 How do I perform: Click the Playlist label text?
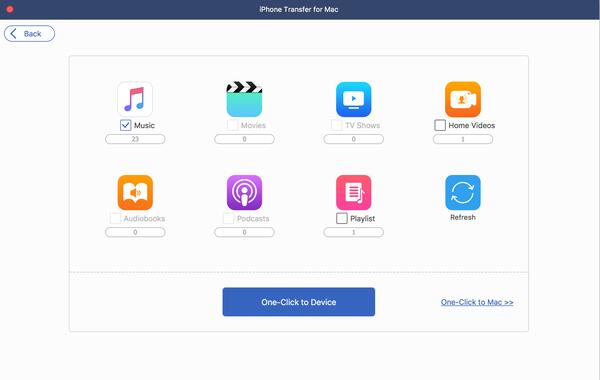pos(362,219)
